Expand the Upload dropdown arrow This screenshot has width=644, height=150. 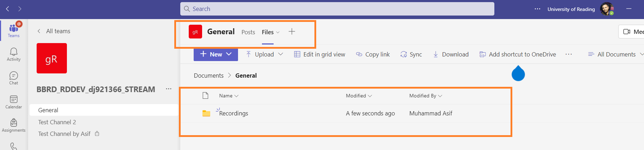[x=281, y=54]
